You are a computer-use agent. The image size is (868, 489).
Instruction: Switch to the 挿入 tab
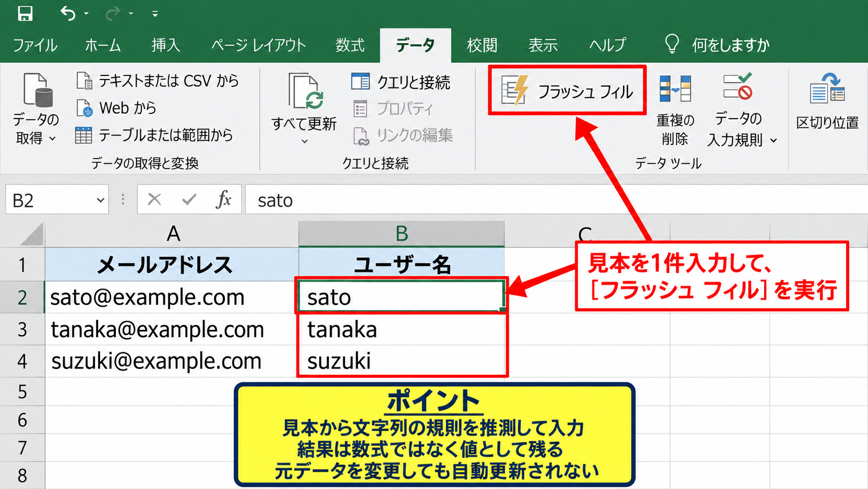[x=166, y=45]
